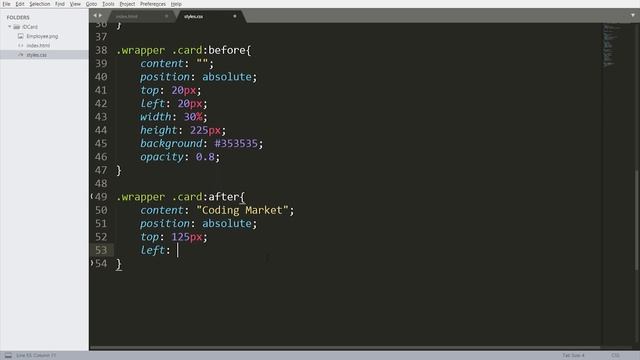The image size is (640, 360).
Task: Open the Help menu
Action: tap(176, 4)
